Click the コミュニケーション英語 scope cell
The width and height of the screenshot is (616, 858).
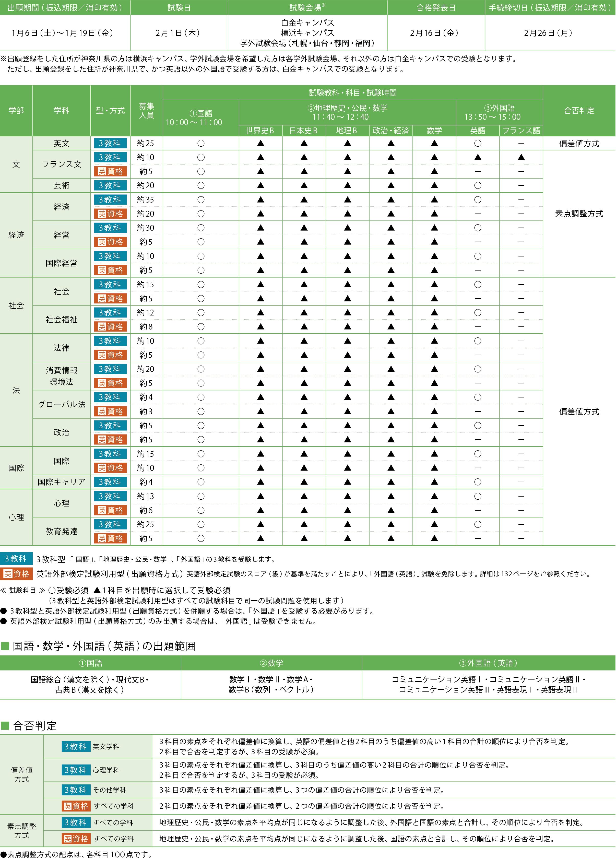(489, 684)
